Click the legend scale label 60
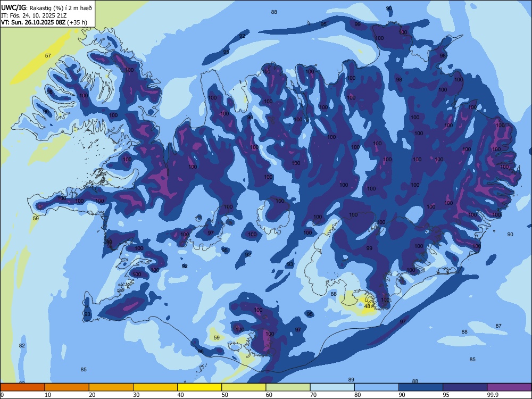The height and width of the screenshot is (399, 532). coord(269,395)
